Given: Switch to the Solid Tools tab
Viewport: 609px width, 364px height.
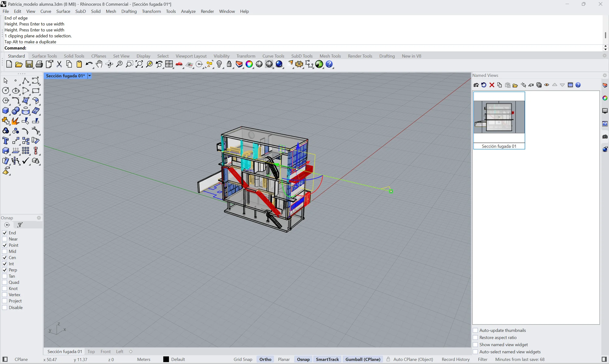Looking at the screenshot, I should coord(74,56).
